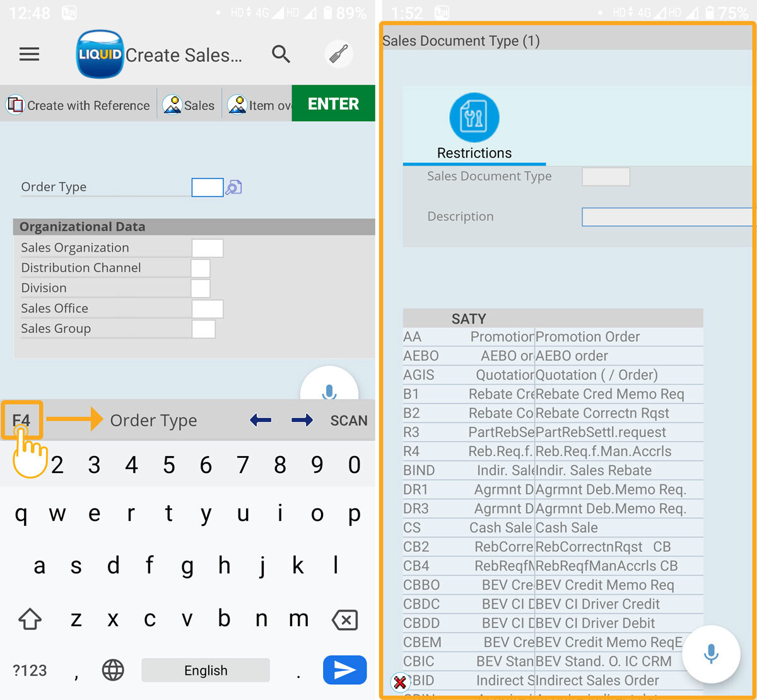Focus the Sales Organization field
Viewport: 757px width, 700px height.
(x=207, y=248)
